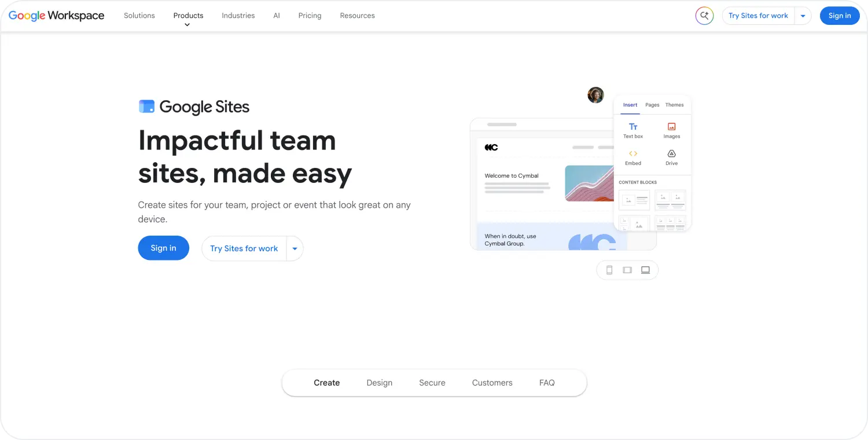
Task: Choose the laptop preview device icon
Action: [x=645, y=270]
